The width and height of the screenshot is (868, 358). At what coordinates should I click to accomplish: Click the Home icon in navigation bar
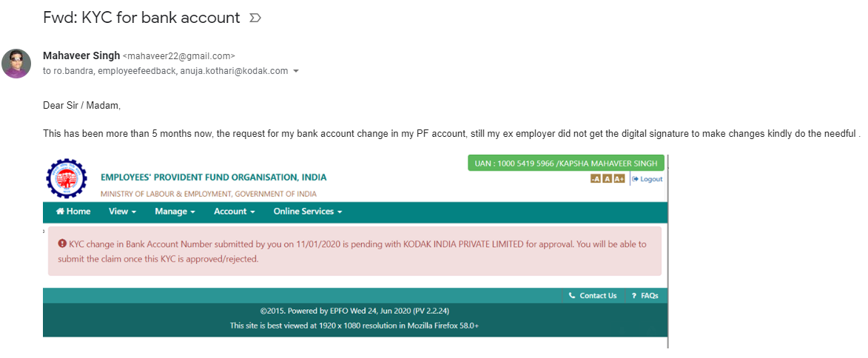pos(60,212)
